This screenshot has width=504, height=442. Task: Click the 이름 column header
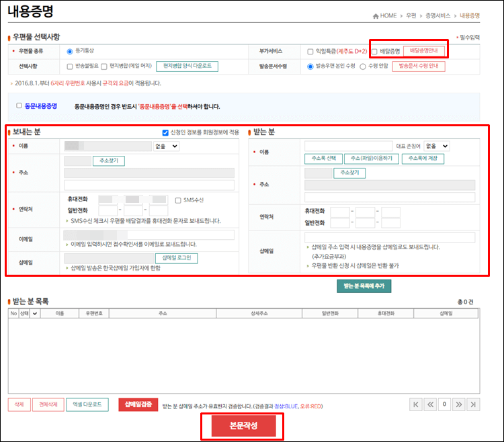60,314
